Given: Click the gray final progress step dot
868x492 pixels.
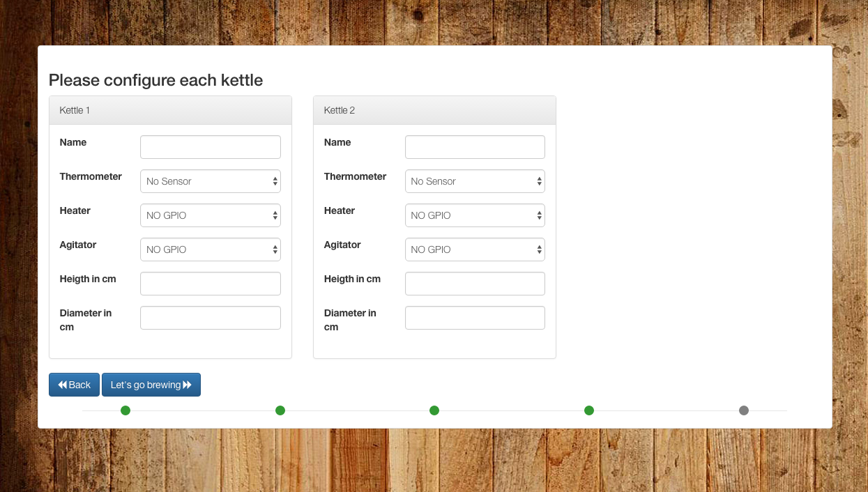Looking at the screenshot, I should coord(744,410).
